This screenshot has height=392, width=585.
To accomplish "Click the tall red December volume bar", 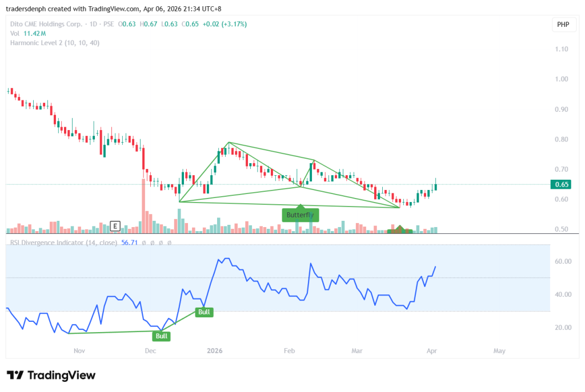I will 143,205.
